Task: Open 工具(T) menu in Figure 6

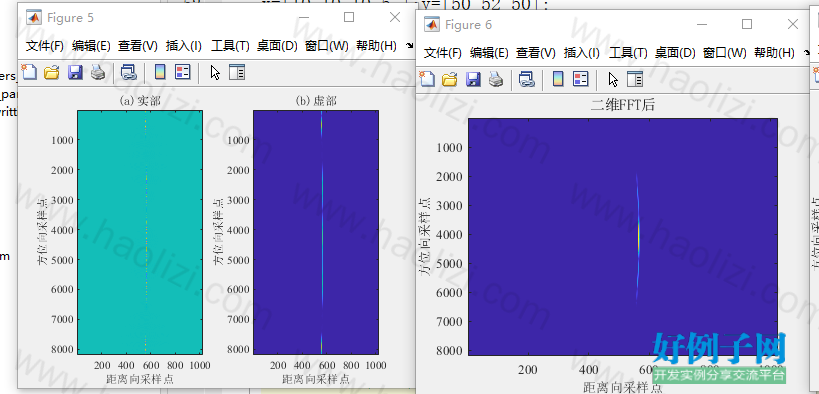Action: pos(628,52)
